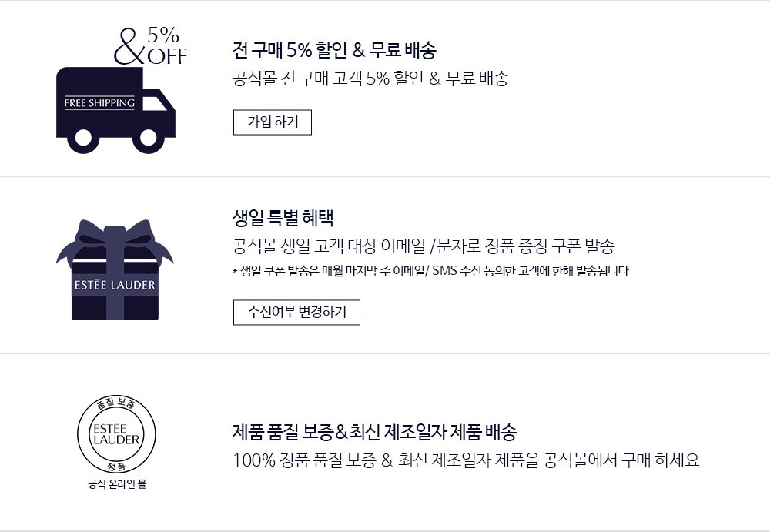Click the 100% 정품 품질 보증 description
Image resolution: width=770 pixels, height=532 pixels.
(x=466, y=461)
